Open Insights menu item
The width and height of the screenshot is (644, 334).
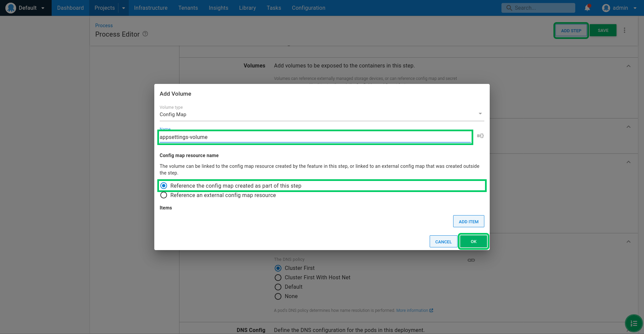218,8
